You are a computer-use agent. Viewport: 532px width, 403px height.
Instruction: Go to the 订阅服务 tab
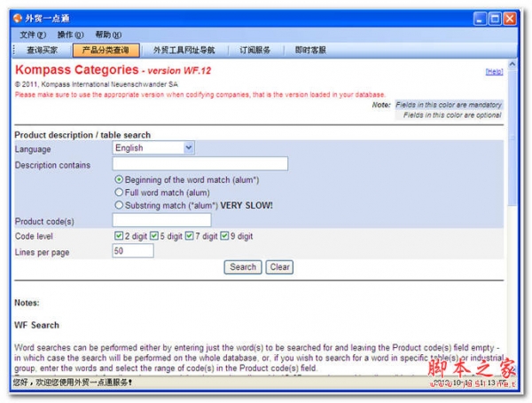point(255,51)
